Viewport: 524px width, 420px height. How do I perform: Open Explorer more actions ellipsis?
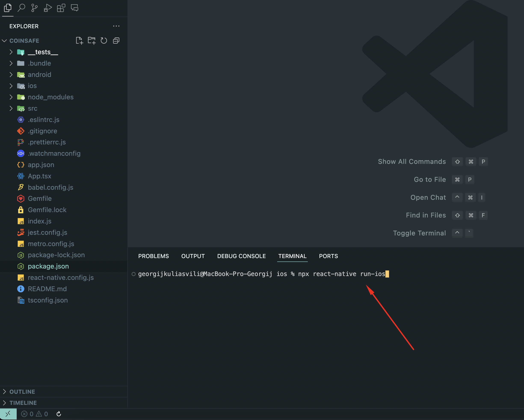(x=116, y=26)
